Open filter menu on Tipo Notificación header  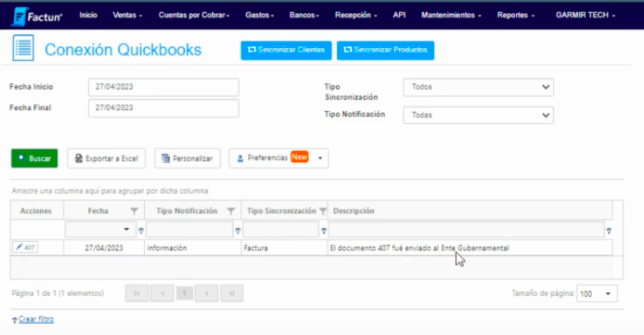coord(231,211)
